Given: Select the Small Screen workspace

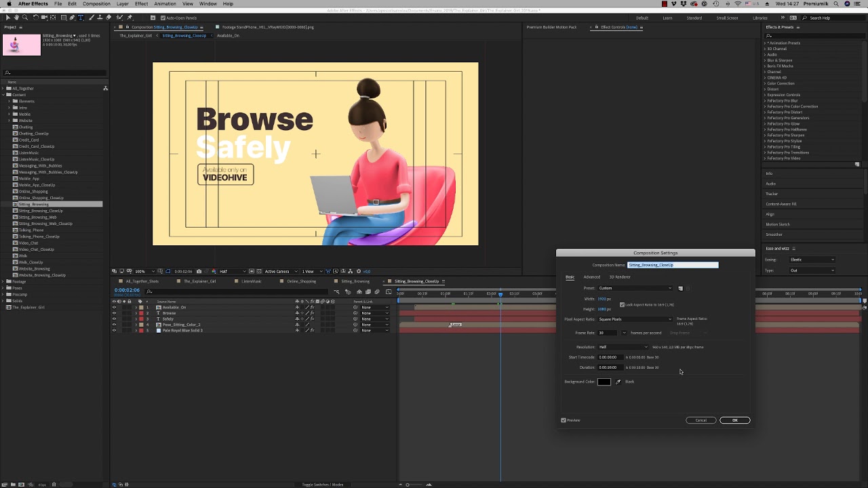Looking at the screenshot, I should 727,18.
